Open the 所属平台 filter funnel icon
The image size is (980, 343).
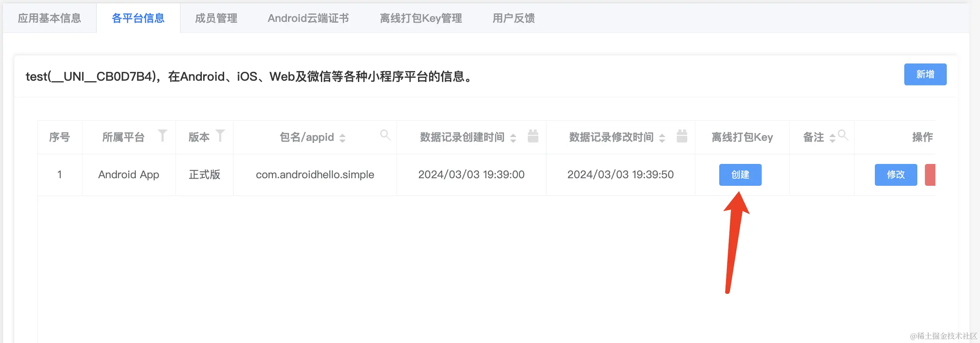[162, 136]
